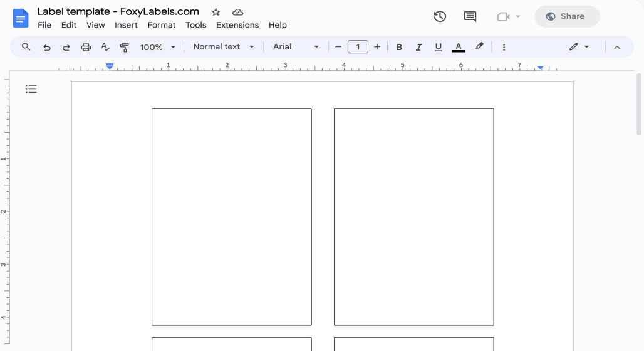Click the font size field
This screenshot has width=644, height=351.
(358, 47)
